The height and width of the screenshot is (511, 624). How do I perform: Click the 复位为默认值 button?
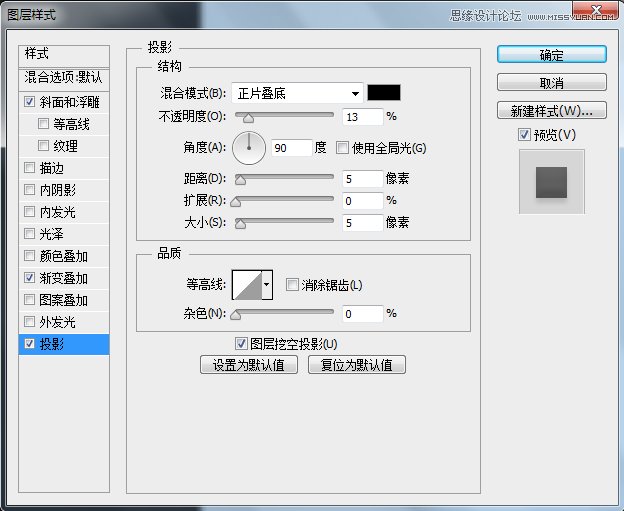tap(357, 365)
